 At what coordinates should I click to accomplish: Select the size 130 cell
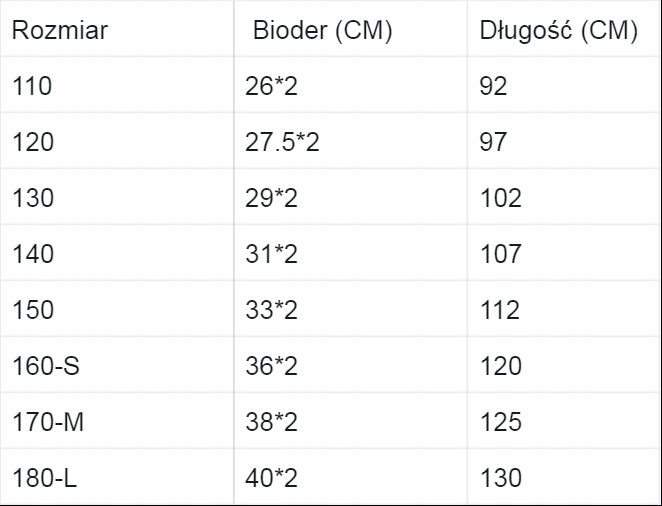(32, 198)
